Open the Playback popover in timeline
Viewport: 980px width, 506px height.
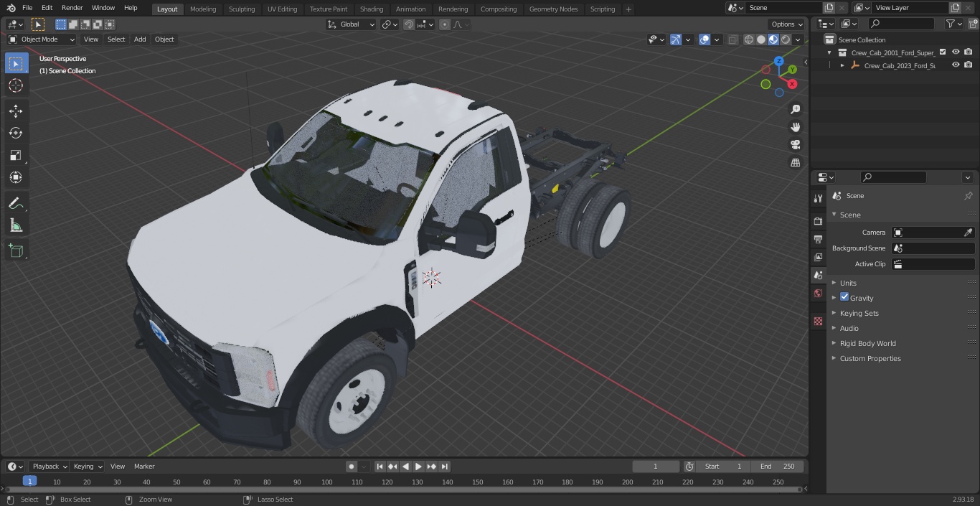[50, 467]
